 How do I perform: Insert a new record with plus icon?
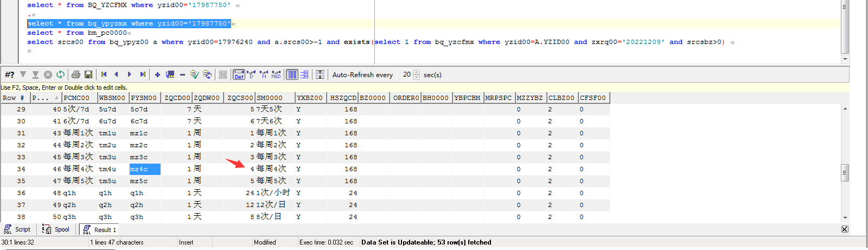pos(157,74)
